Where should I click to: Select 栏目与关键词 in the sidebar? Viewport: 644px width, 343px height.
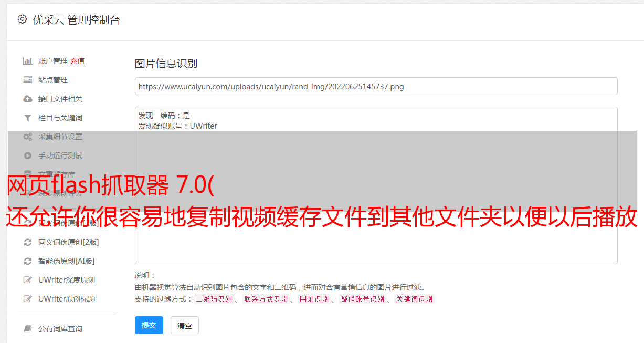tap(60, 118)
